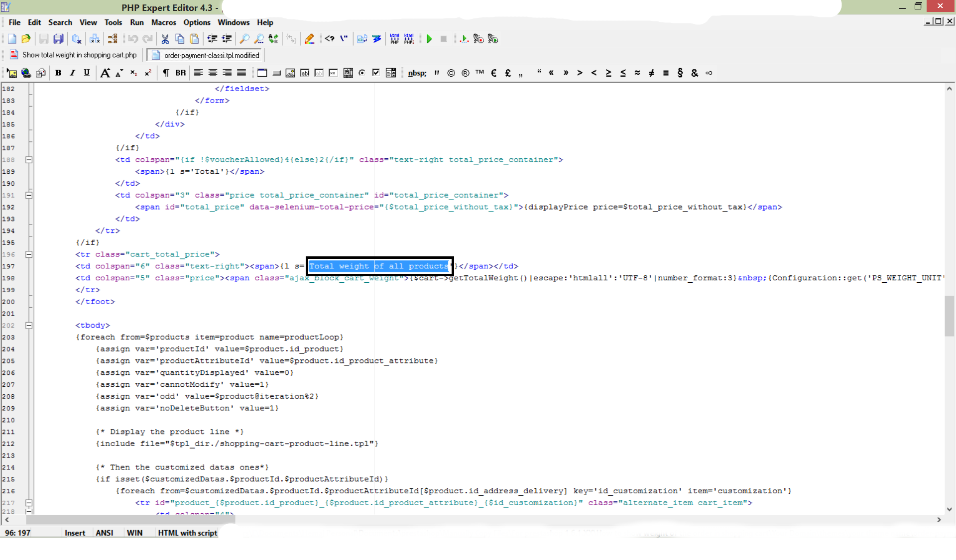Click the Find magnifier icon
Viewport: 956px width, 560px height.
pyautogui.click(x=244, y=39)
